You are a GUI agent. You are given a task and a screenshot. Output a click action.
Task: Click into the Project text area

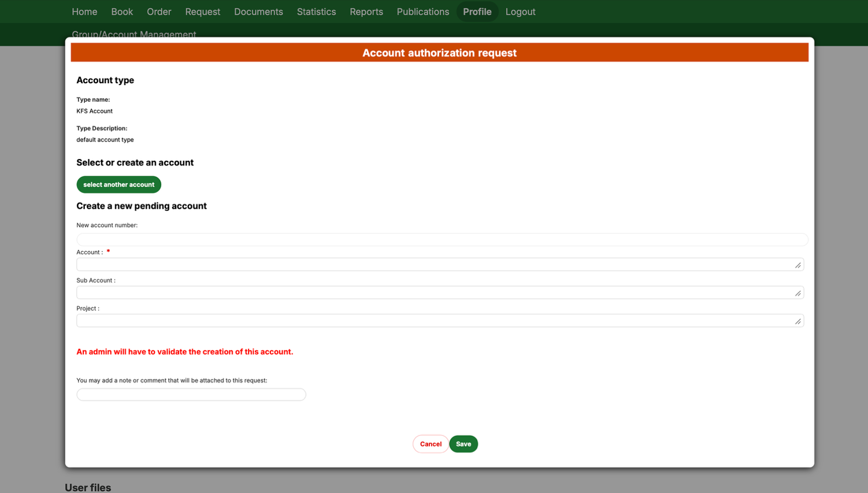pyautogui.click(x=440, y=321)
